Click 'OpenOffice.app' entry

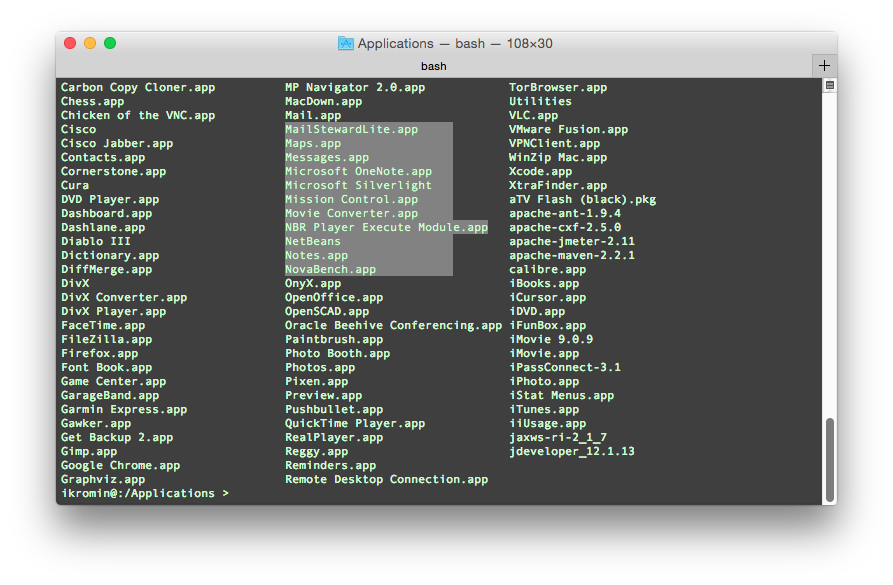click(x=334, y=297)
